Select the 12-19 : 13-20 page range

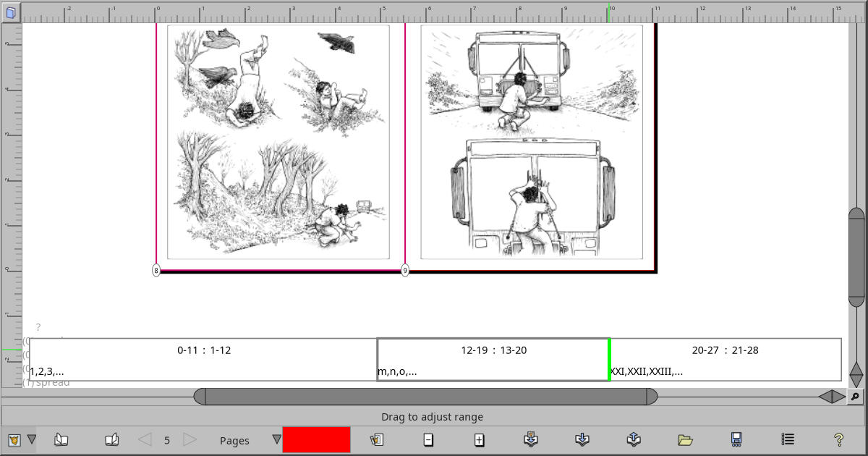493,358
